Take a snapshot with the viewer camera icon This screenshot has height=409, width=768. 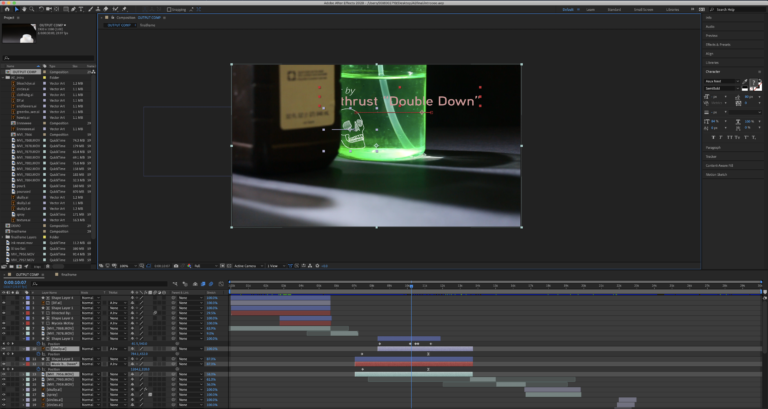coord(176,266)
